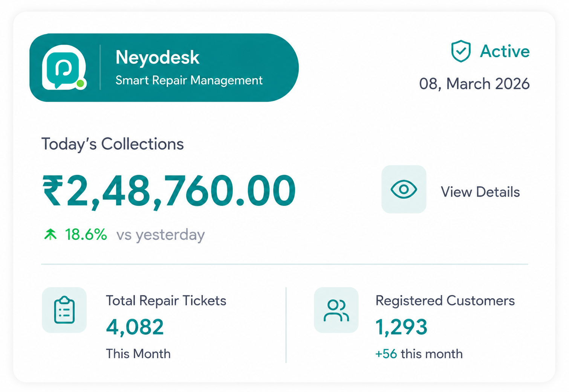The width and height of the screenshot is (569, 392).
Task: Click the 4,082 tickets count
Action: [135, 327]
